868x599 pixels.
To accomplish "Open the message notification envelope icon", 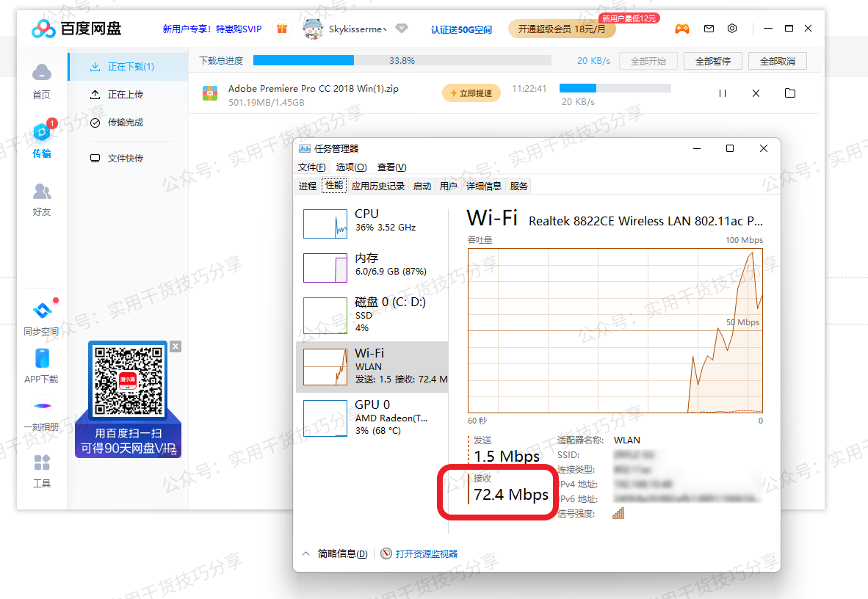I will (x=707, y=28).
